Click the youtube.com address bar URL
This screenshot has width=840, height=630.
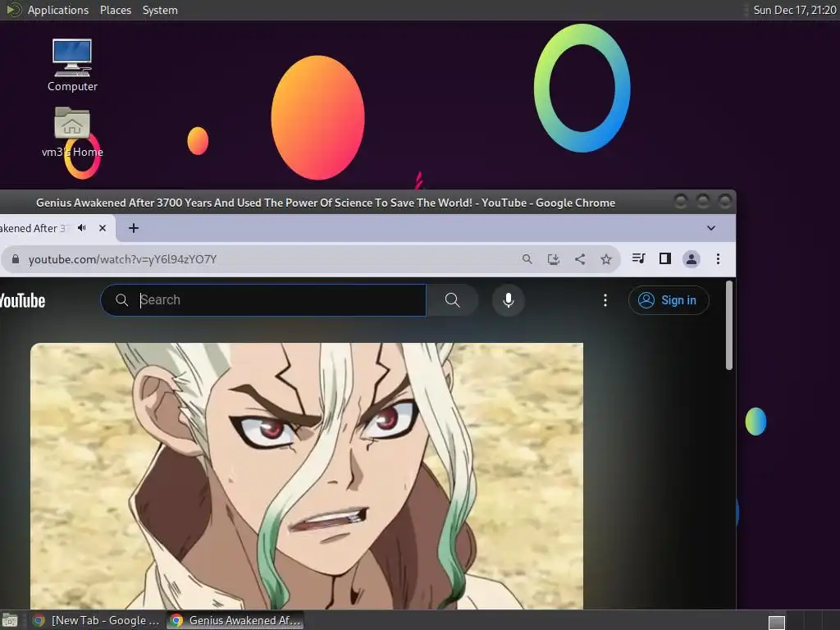tap(122, 259)
